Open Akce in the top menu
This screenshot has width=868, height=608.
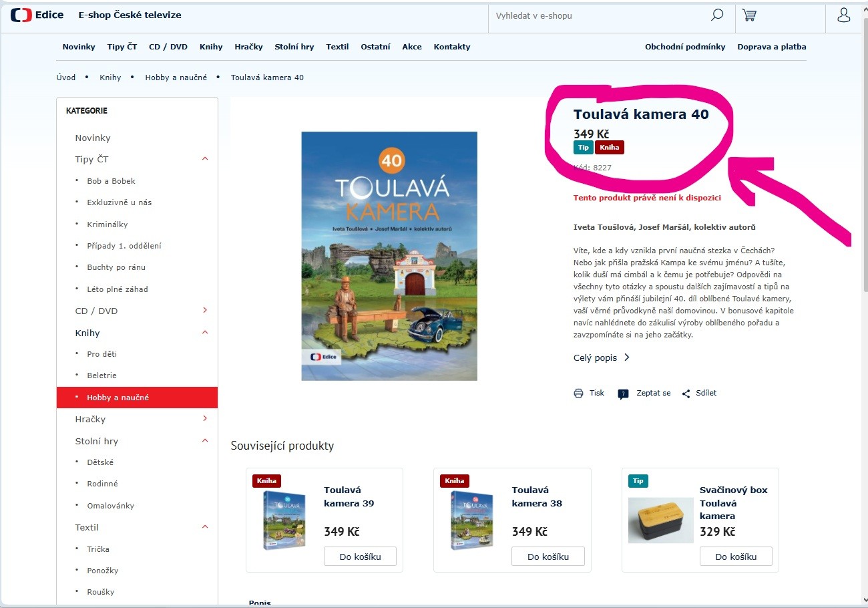412,47
